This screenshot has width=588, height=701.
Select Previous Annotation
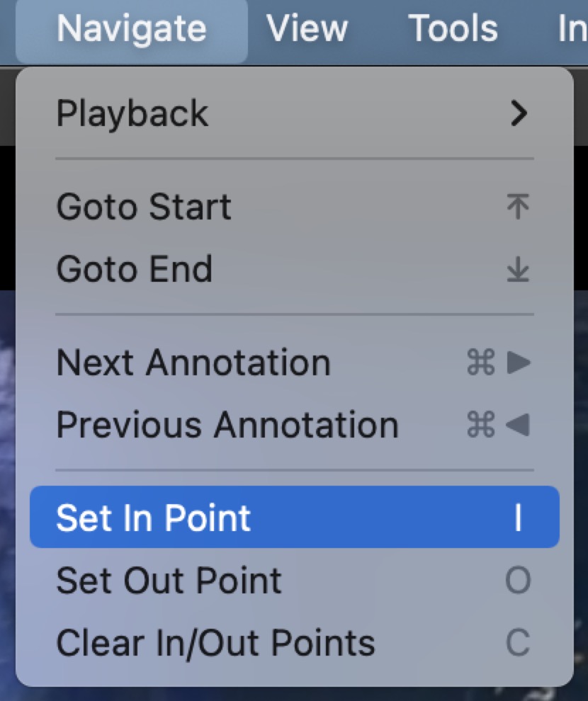[295, 425]
